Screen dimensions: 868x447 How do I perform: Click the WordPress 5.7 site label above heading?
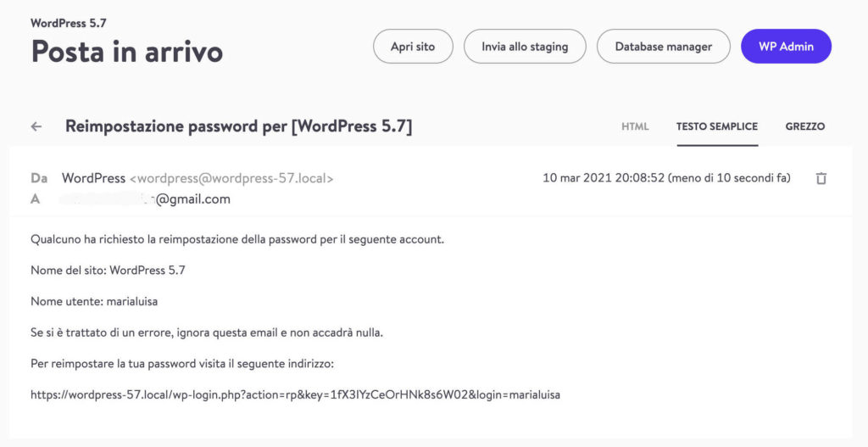tap(68, 23)
